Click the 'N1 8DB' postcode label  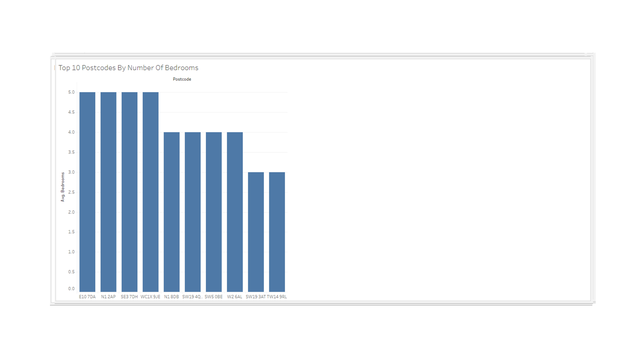(172, 297)
